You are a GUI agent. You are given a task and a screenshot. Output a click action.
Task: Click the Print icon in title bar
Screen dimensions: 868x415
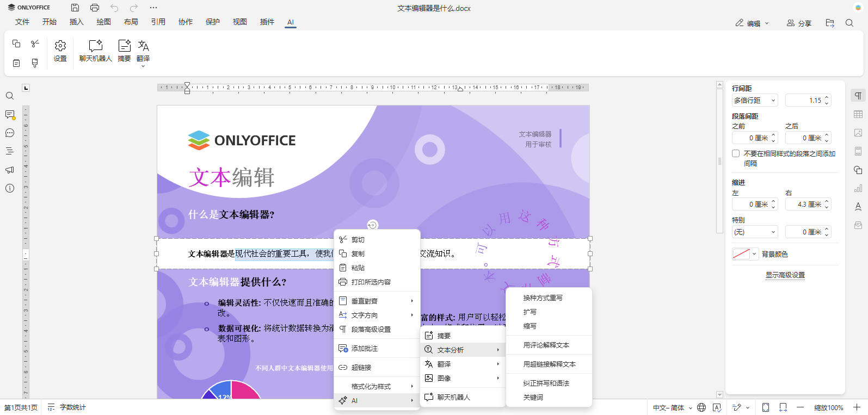[x=95, y=8]
